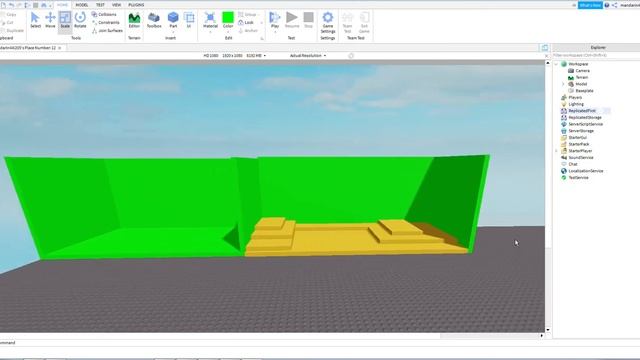The width and height of the screenshot is (640, 360).
Task: Switch to the VIEW ribbon tab
Action: click(116, 5)
